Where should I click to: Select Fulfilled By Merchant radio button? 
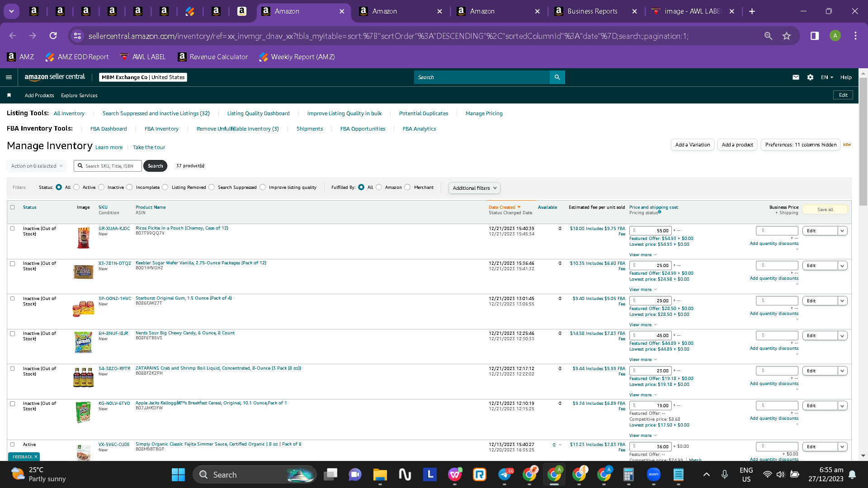pyautogui.click(x=407, y=187)
